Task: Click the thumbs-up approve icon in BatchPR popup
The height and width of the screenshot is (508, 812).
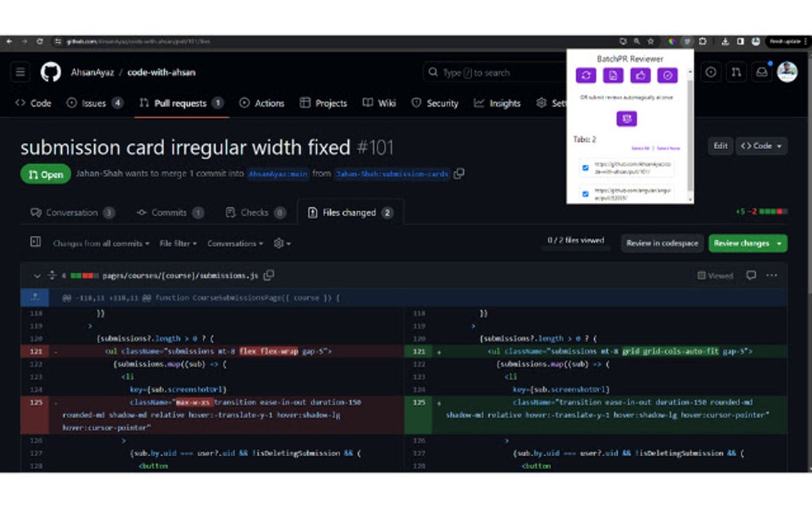Action: pyautogui.click(x=642, y=75)
